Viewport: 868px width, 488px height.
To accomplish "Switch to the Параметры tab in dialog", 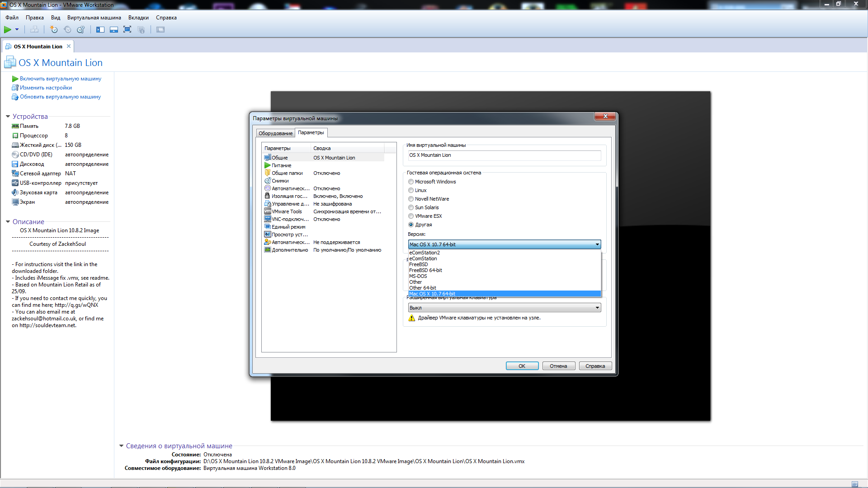I will [x=311, y=132].
